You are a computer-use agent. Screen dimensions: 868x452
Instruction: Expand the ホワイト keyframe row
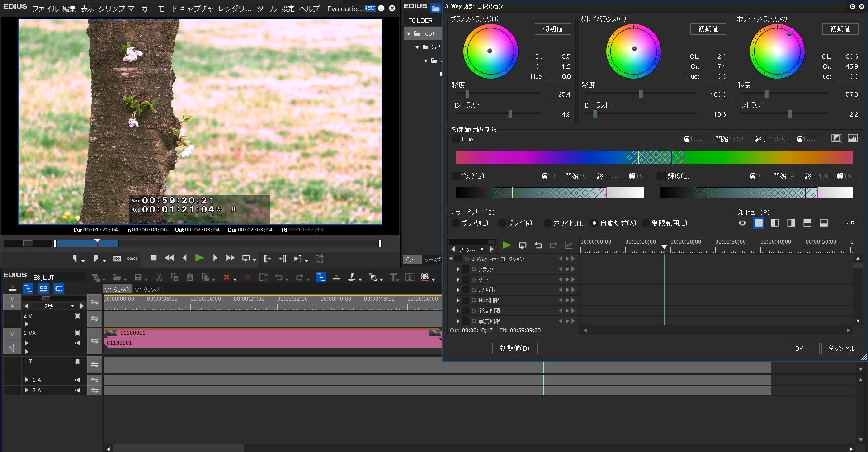(458, 290)
